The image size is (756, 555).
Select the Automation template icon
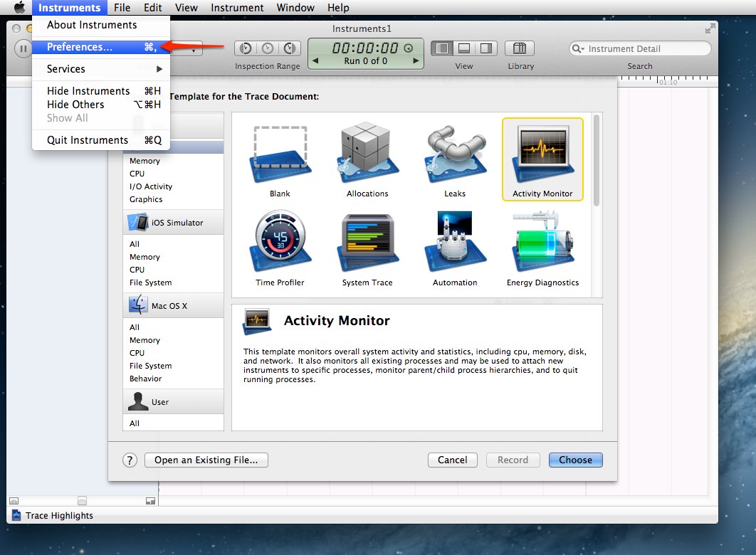pyautogui.click(x=455, y=241)
